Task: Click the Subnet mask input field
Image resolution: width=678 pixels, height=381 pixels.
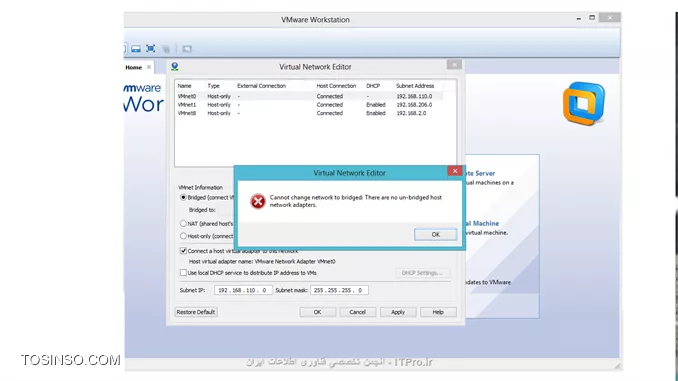Action: (x=339, y=290)
